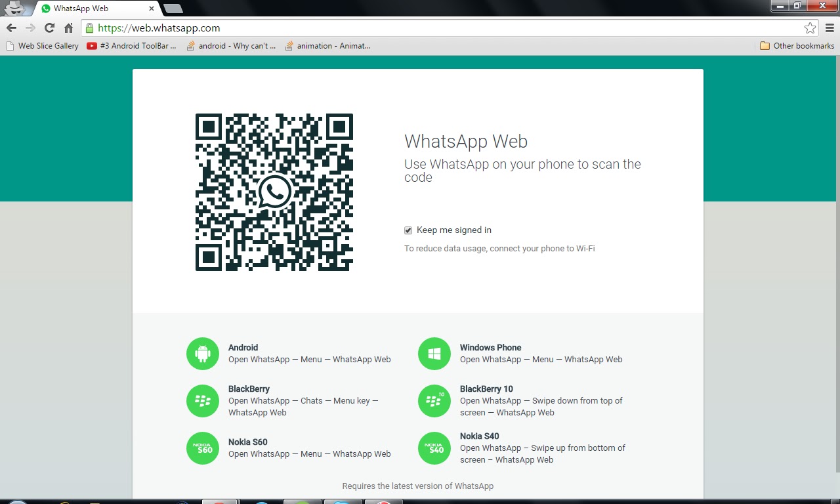This screenshot has height=504, width=840.
Task: Click the Windows Phone logo icon
Action: (x=434, y=354)
